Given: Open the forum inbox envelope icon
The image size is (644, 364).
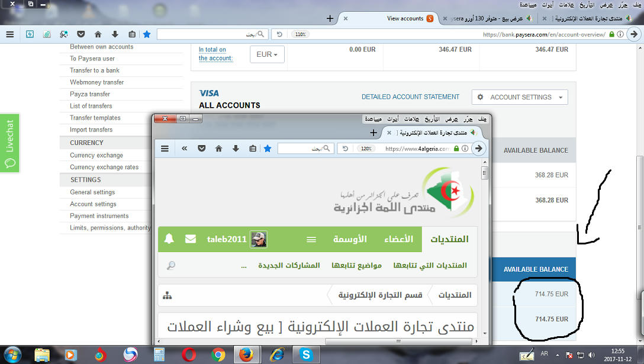Looking at the screenshot, I should 190,239.
